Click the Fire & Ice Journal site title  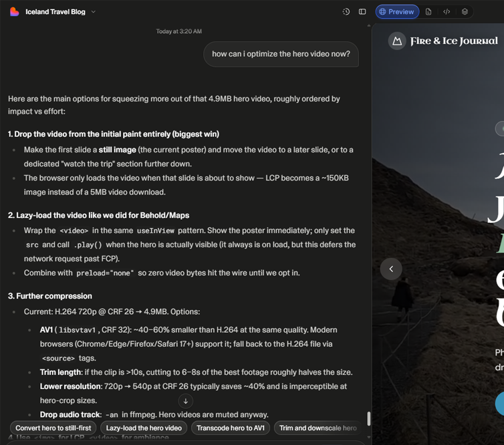454,41
